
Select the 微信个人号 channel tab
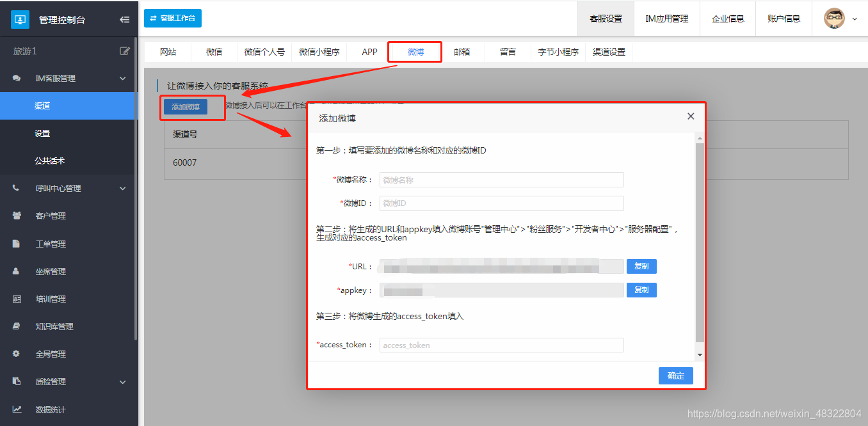pyautogui.click(x=264, y=52)
